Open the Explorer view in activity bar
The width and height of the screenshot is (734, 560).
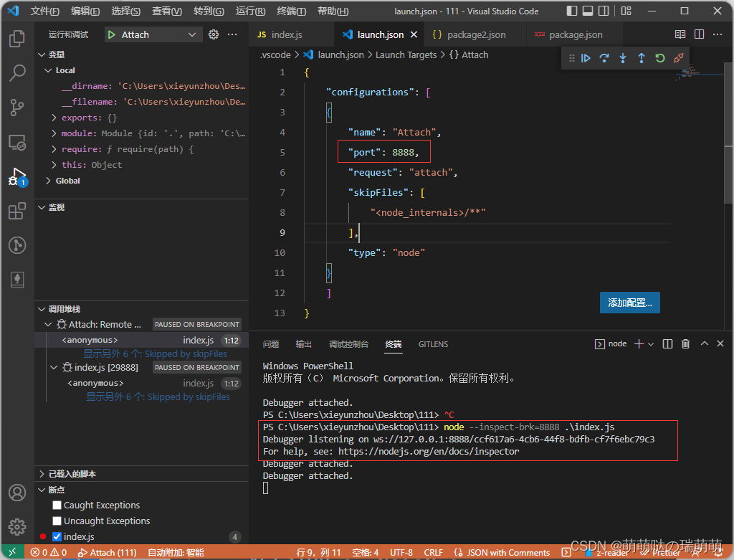point(17,39)
